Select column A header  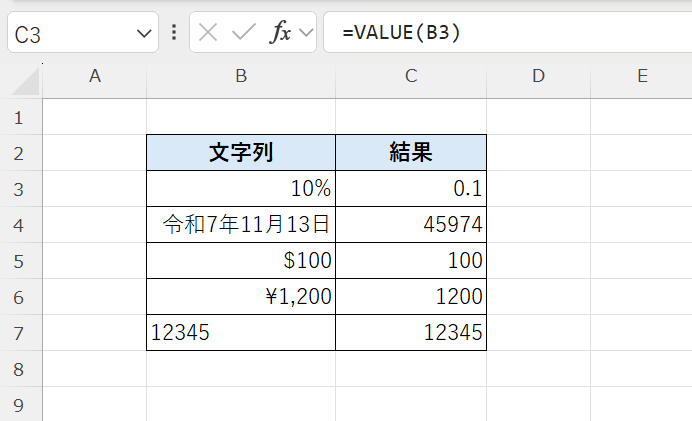pos(95,76)
